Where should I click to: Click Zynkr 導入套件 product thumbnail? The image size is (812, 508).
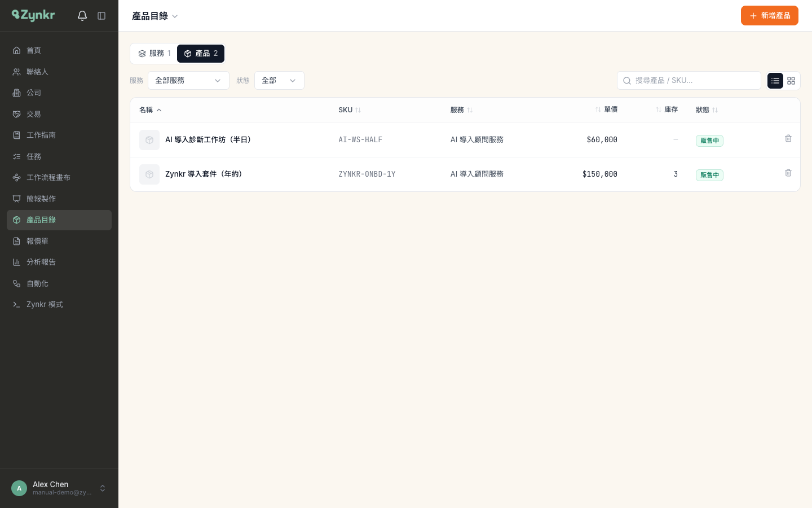[x=149, y=174]
